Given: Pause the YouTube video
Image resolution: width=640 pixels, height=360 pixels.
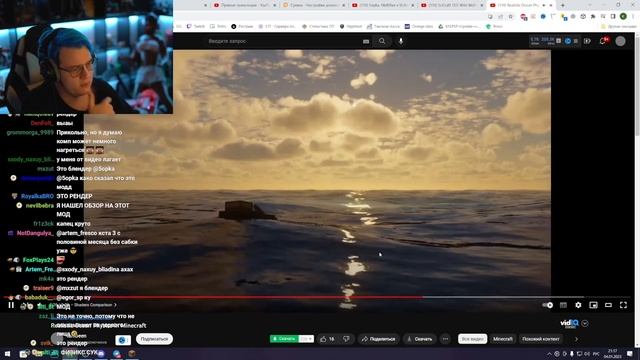Looking at the screenshot, I should pos(11,305).
